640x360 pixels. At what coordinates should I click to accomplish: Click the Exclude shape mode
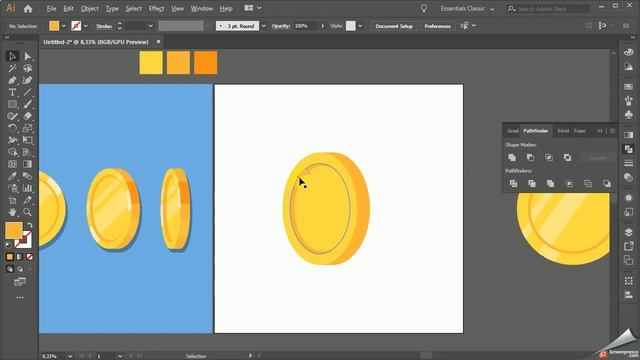pyautogui.click(x=567, y=158)
